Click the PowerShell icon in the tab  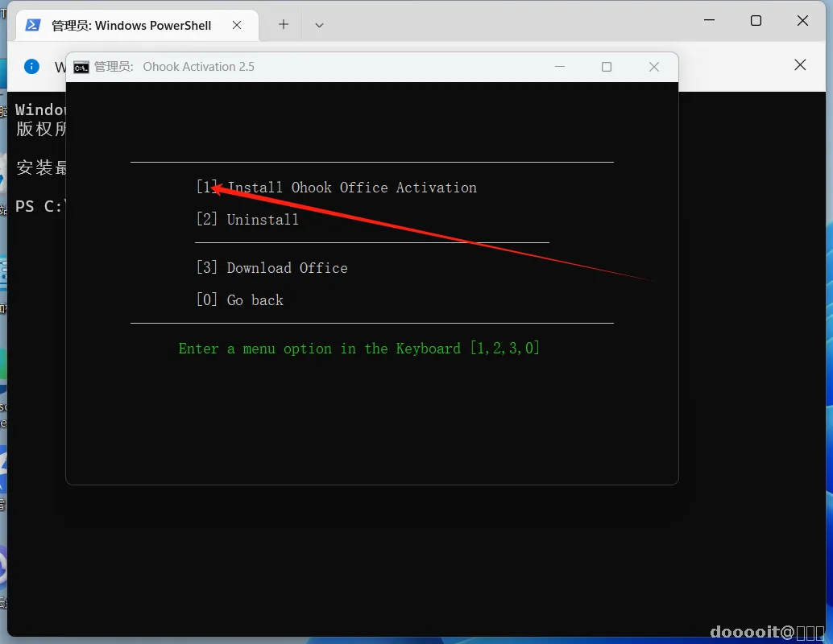coord(33,25)
